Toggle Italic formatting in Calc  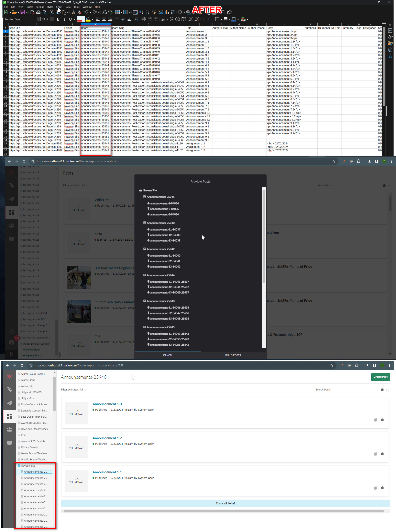[64, 19]
